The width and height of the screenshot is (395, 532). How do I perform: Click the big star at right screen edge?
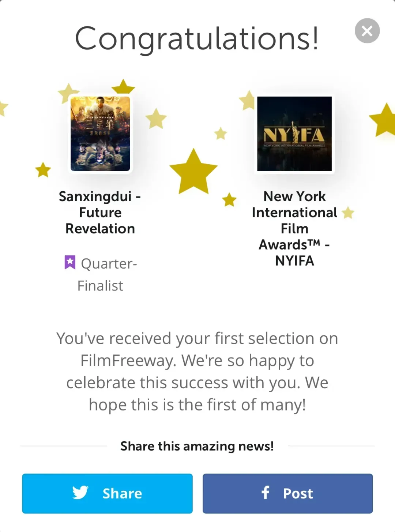click(384, 121)
